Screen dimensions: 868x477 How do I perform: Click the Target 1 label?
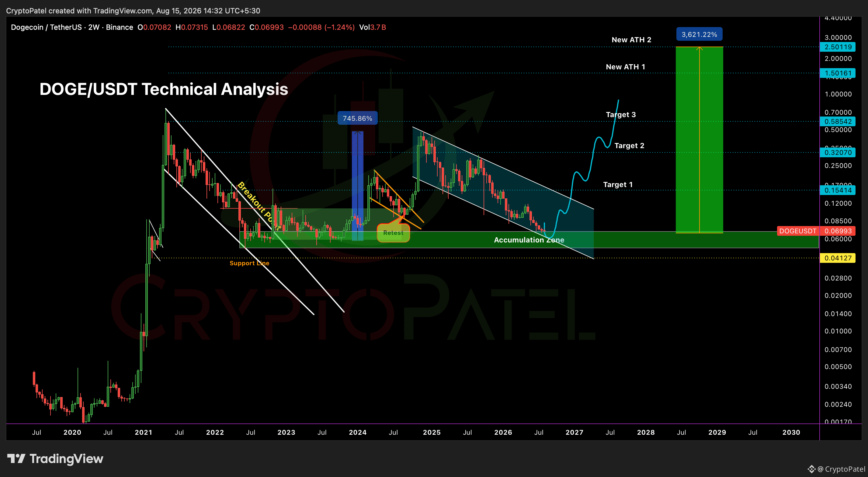(x=618, y=184)
